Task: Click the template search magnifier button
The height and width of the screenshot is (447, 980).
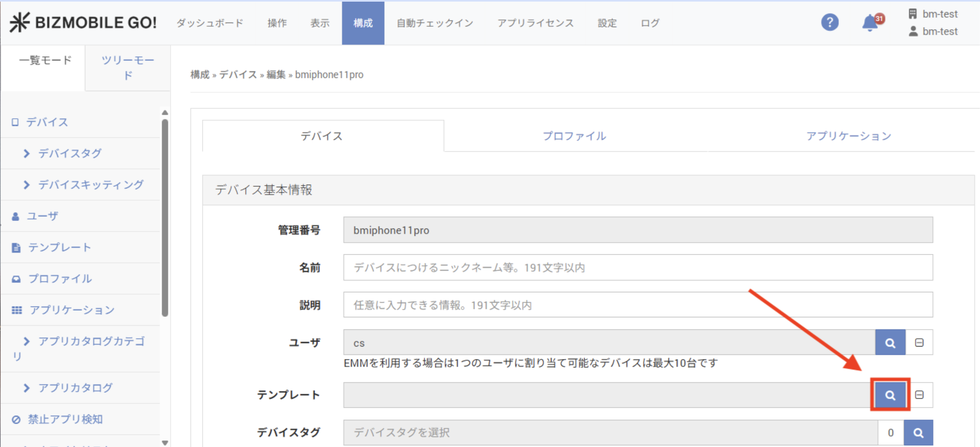Action: pyautogui.click(x=890, y=395)
